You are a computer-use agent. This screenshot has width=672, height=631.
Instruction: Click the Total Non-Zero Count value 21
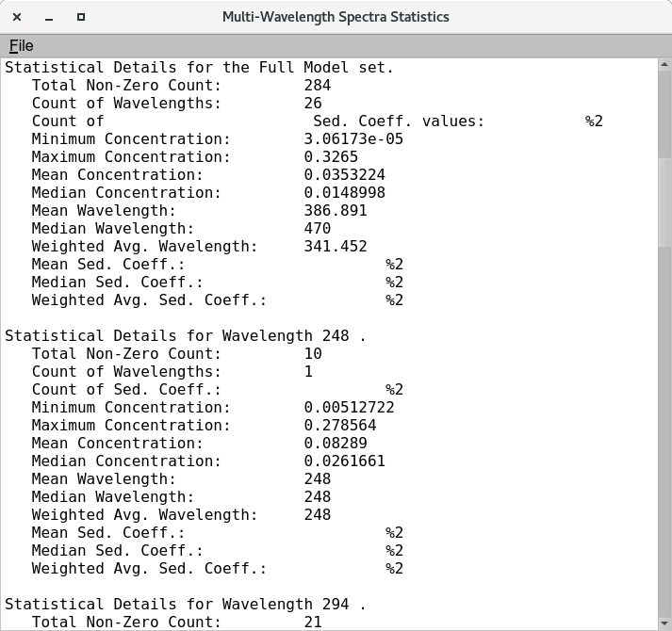(313, 622)
